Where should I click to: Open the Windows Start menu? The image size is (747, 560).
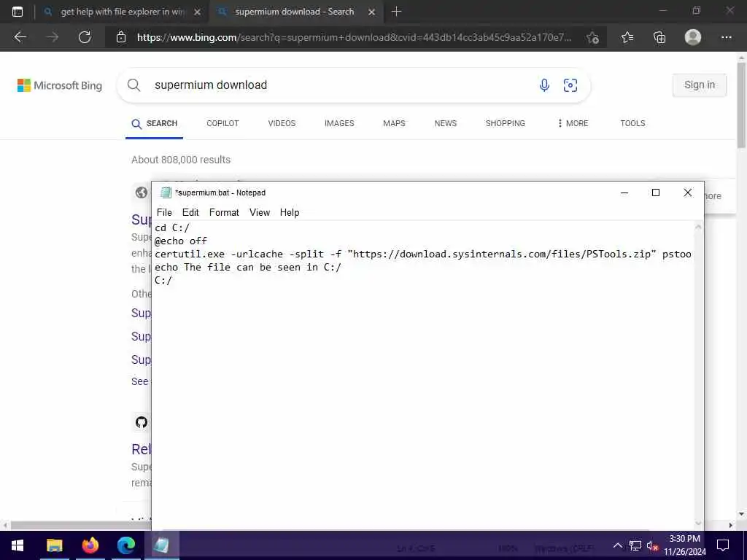tap(18, 545)
